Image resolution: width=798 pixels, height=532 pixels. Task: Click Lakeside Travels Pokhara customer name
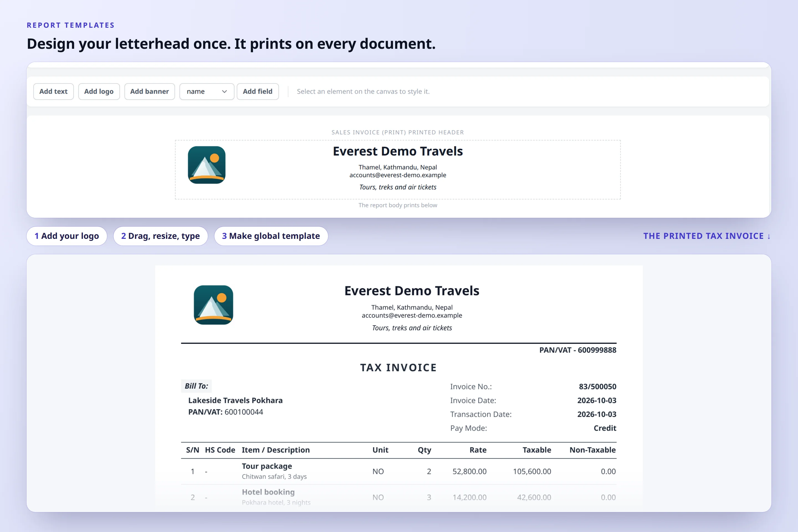click(236, 400)
